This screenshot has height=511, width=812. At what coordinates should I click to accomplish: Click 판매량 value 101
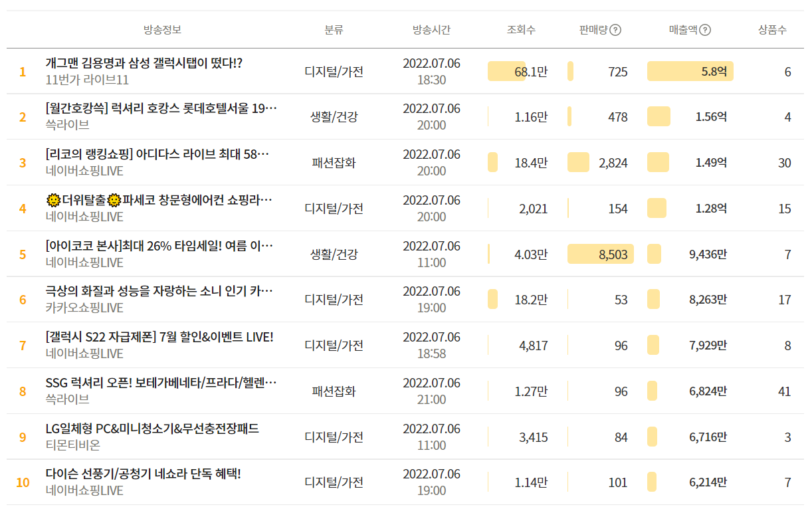[618, 482]
